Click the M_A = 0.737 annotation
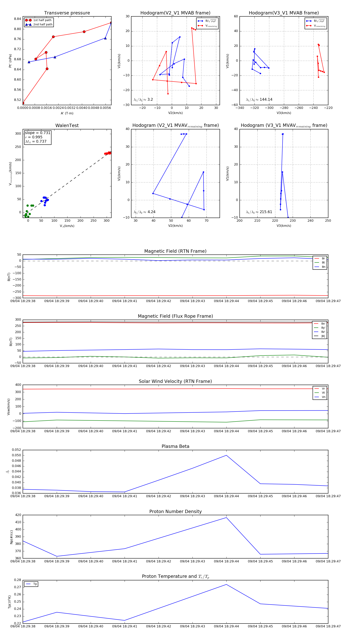This screenshot has height=644, width=351. 35,141
